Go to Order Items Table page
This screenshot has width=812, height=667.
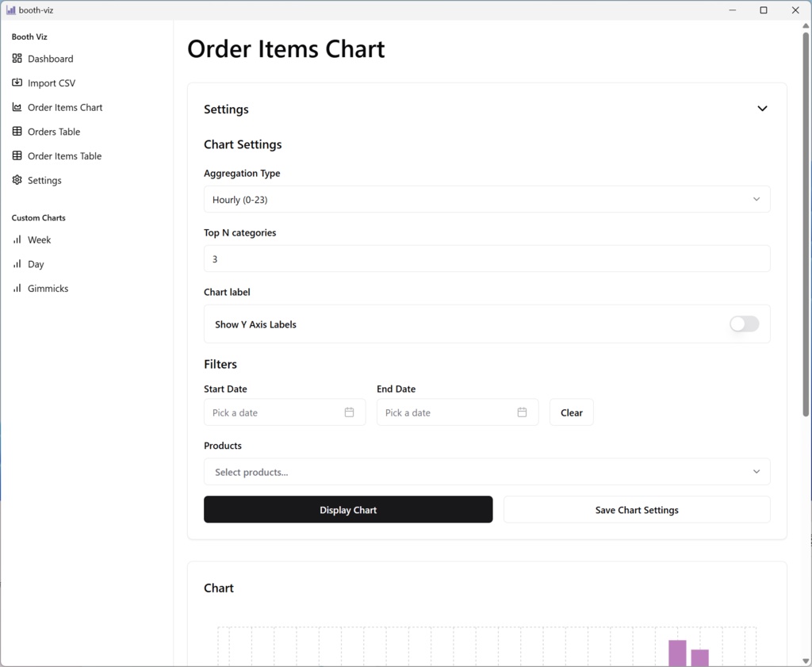[64, 156]
